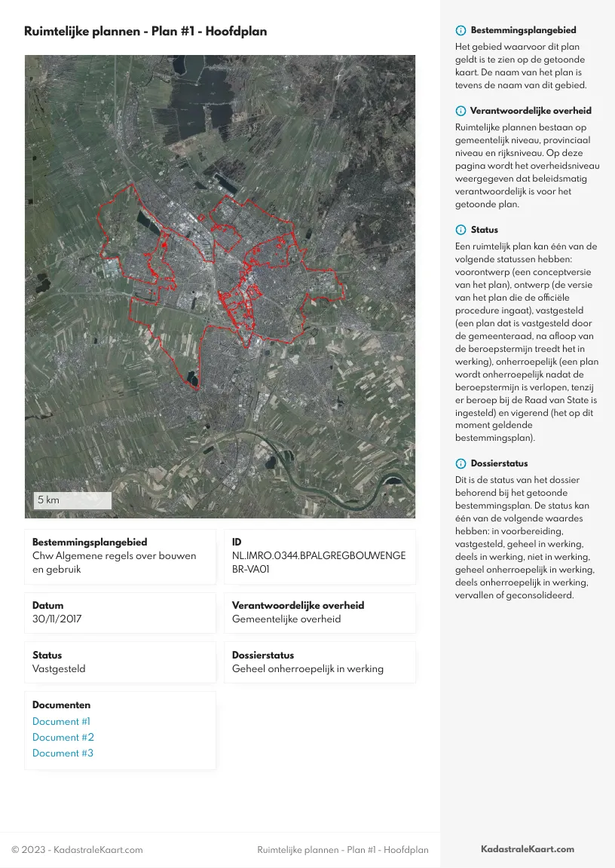Click the status value 'Vastgesteld'
The image size is (615, 868).
pos(59,669)
